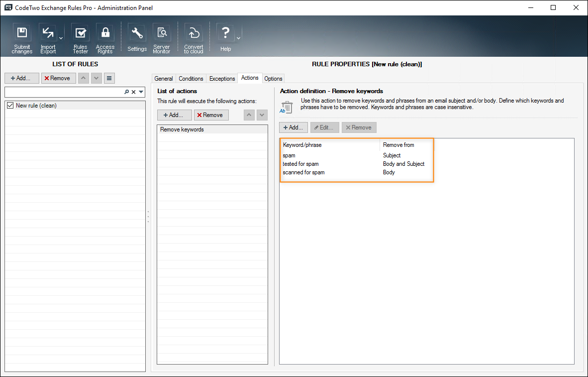Image resolution: width=588 pixels, height=377 pixels.
Task: Click the splitter grip between rules and properties
Action: point(148,217)
